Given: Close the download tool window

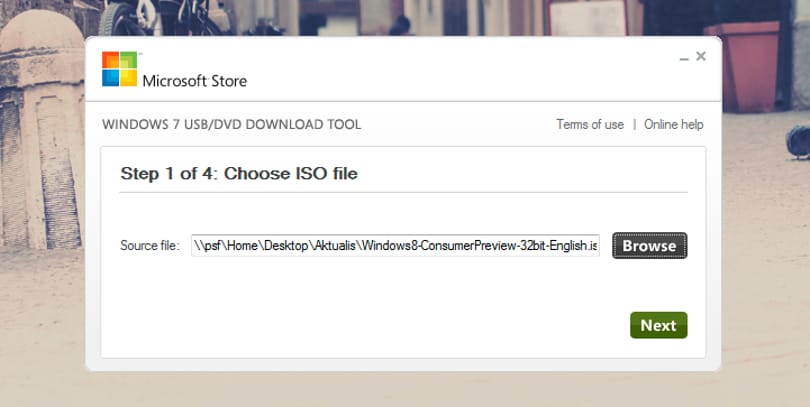Looking at the screenshot, I should (x=700, y=56).
